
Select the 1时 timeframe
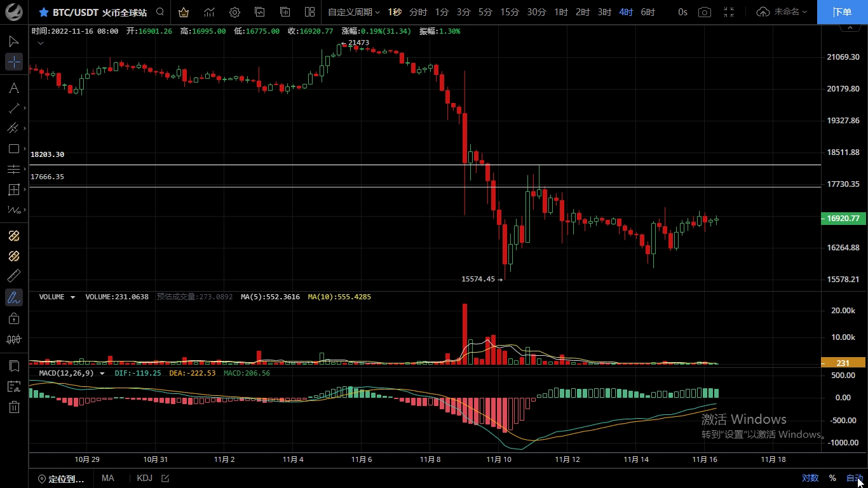(x=561, y=12)
